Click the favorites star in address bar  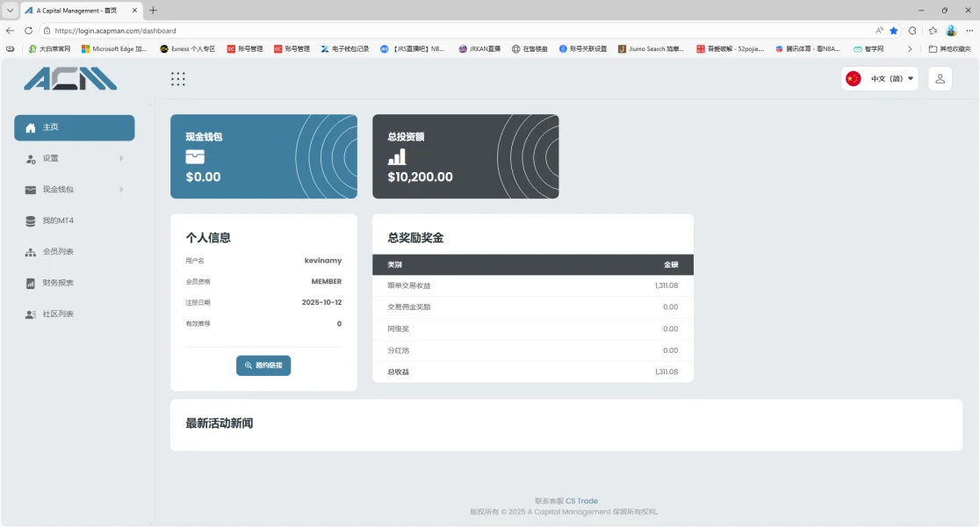pyautogui.click(x=894, y=31)
